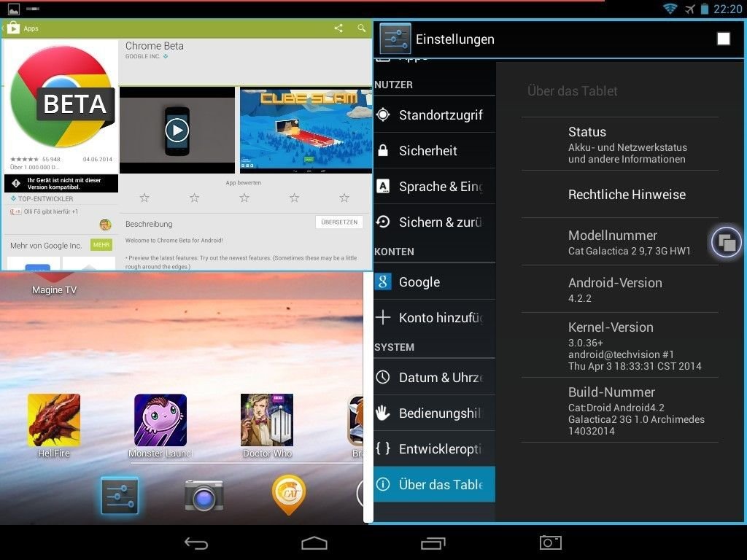This screenshot has height=560, width=747.
Task: Open the Cube Slam screenshot thumbnail
Action: pos(306,130)
